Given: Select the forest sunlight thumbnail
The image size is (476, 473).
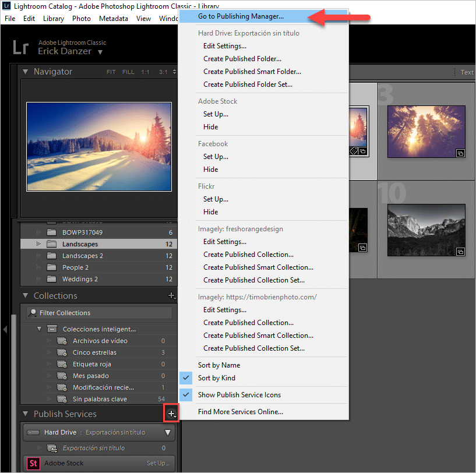Looking at the screenshot, I should tap(426, 132).
